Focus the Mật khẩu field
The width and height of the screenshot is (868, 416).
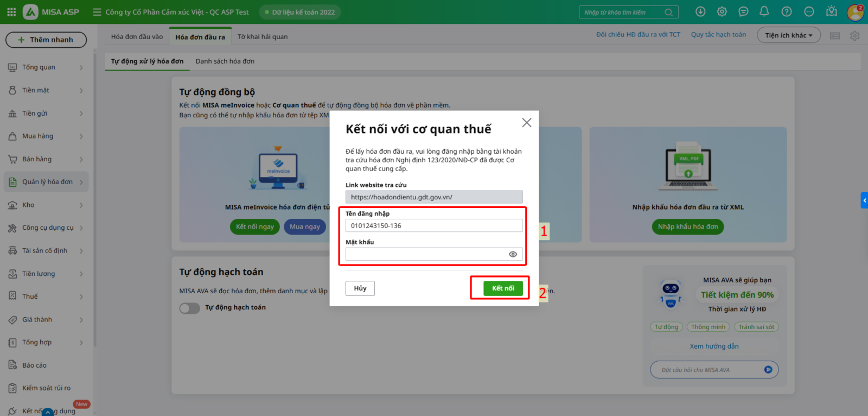(434, 254)
